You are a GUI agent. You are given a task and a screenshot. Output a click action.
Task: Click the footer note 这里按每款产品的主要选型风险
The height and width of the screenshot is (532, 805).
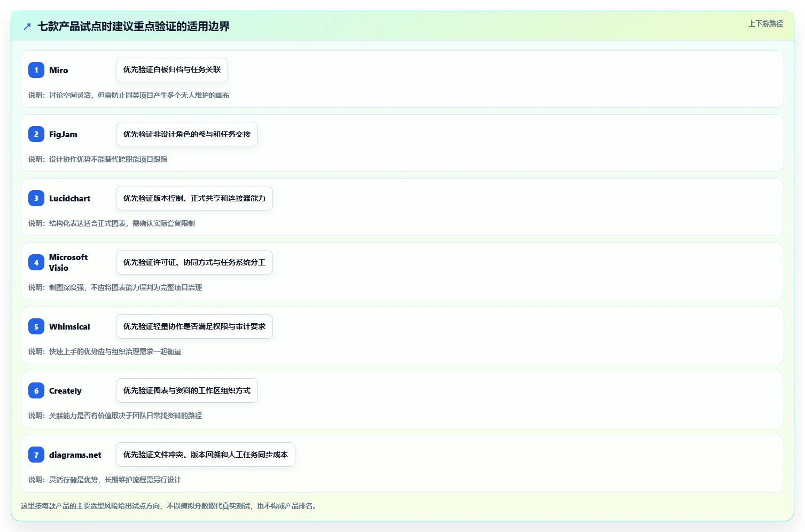point(170,506)
